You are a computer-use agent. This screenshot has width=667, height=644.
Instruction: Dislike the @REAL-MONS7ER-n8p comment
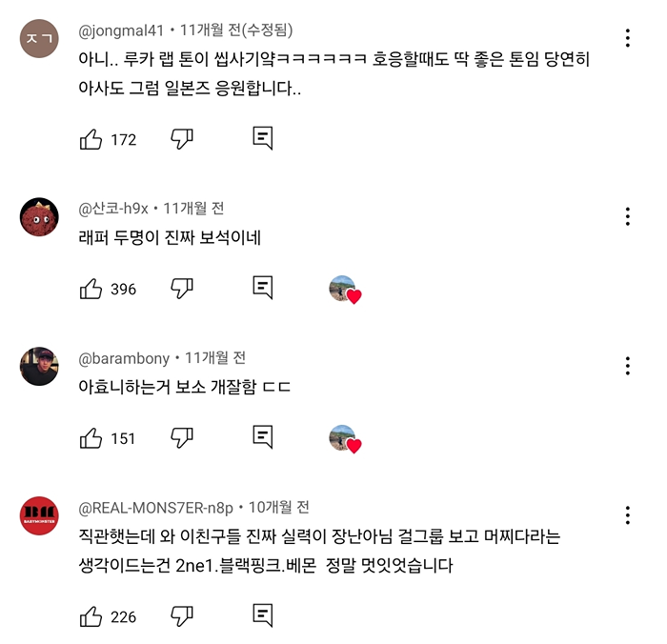pyautogui.click(x=182, y=616)
